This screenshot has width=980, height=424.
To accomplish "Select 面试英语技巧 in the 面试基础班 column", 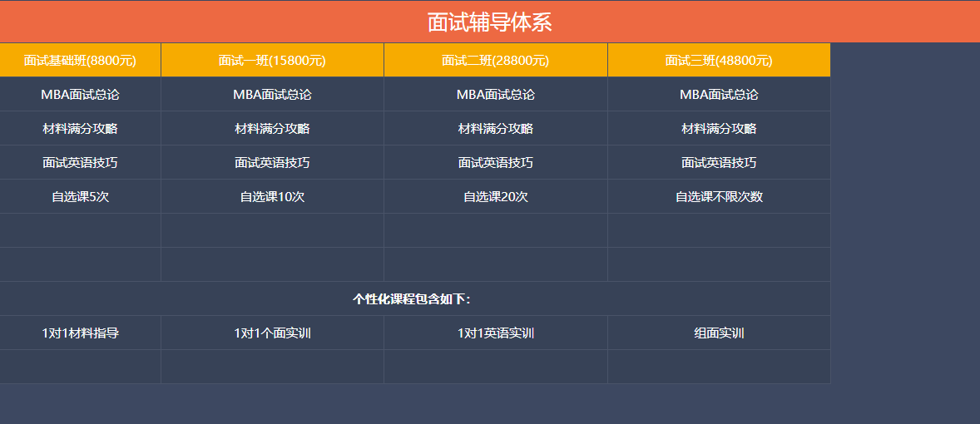I will tap(80, 163).
